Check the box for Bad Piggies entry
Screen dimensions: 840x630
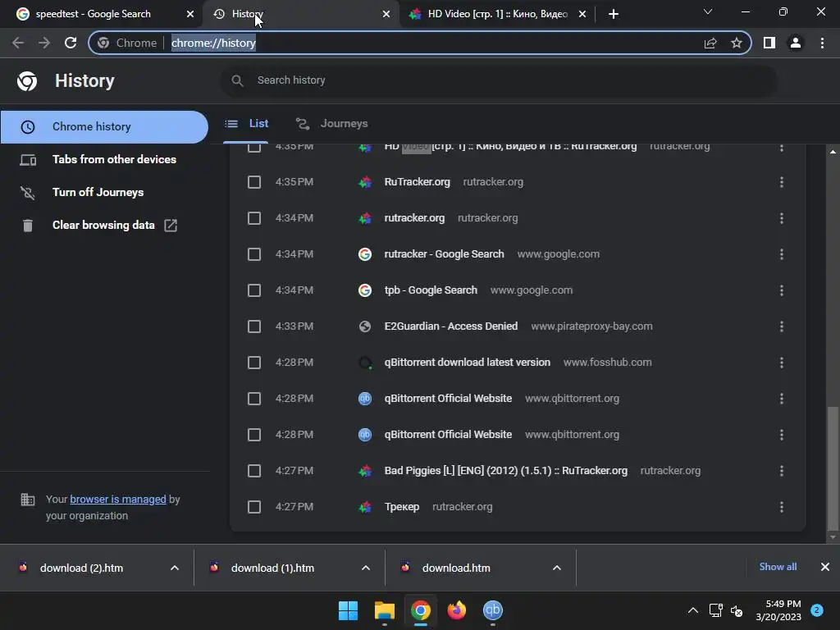click(x=254, y=471)
